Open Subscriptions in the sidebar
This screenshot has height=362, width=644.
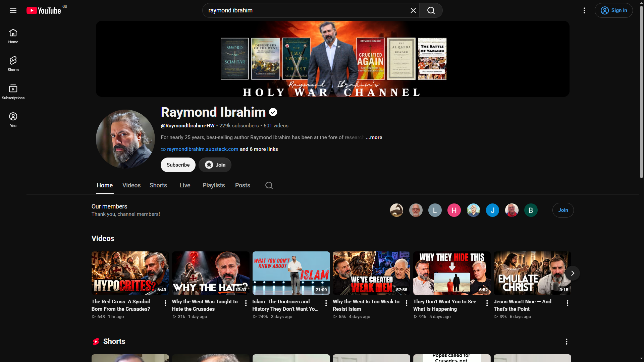coord(13,92)
